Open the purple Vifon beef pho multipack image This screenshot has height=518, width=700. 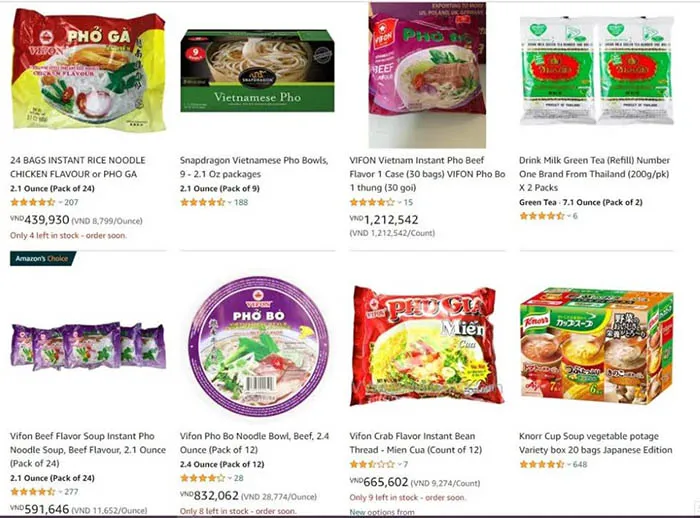88,346
